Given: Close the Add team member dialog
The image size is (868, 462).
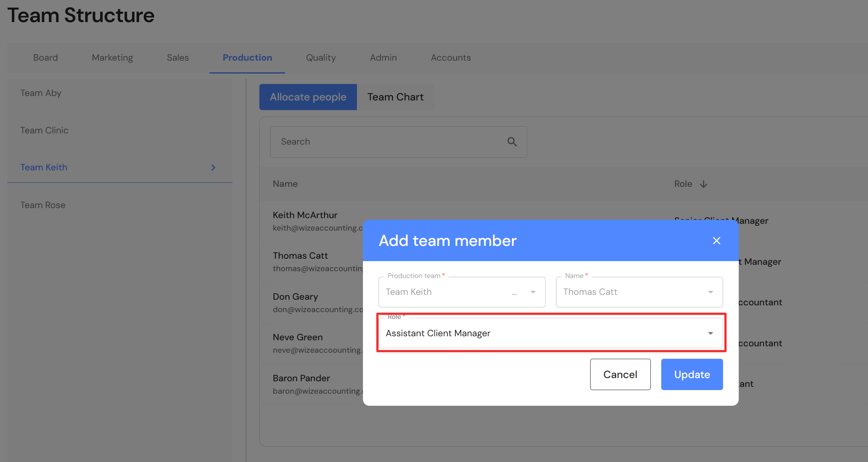Looking at the screenshot, I should click(716, 241).
